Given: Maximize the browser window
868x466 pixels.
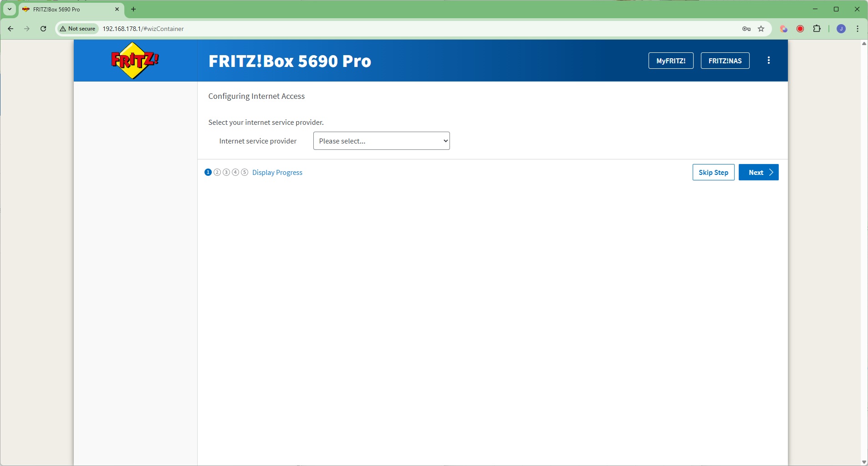Looking at the screenshot, I should click(x=837, y=9).
